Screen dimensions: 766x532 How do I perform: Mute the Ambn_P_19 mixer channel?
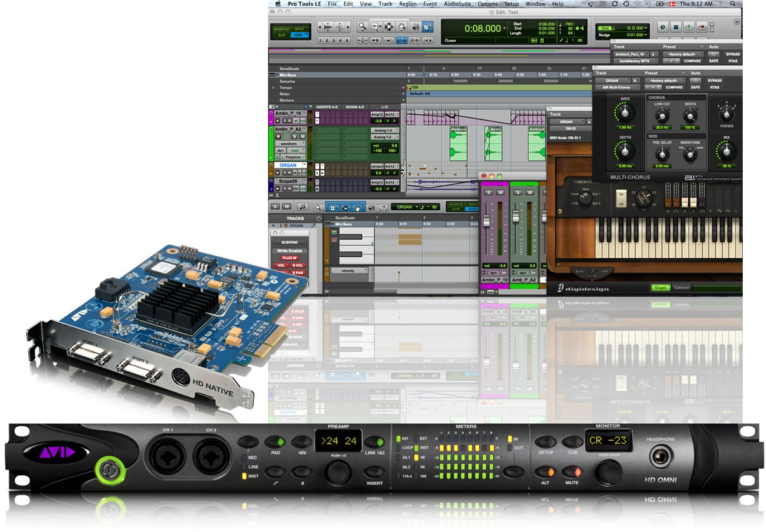501,192
